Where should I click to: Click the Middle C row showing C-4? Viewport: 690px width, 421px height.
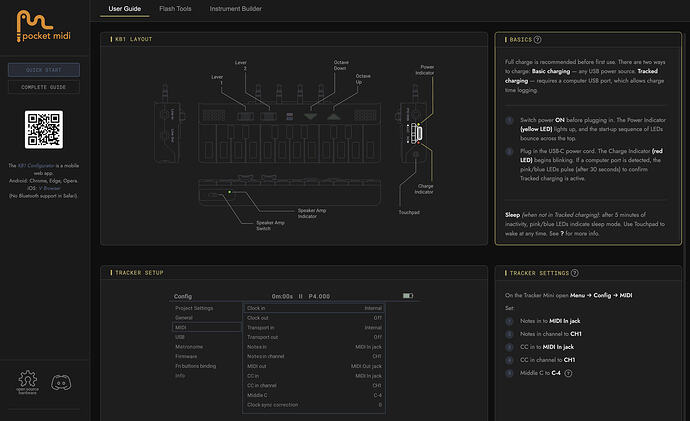click(x=314, y=395)
